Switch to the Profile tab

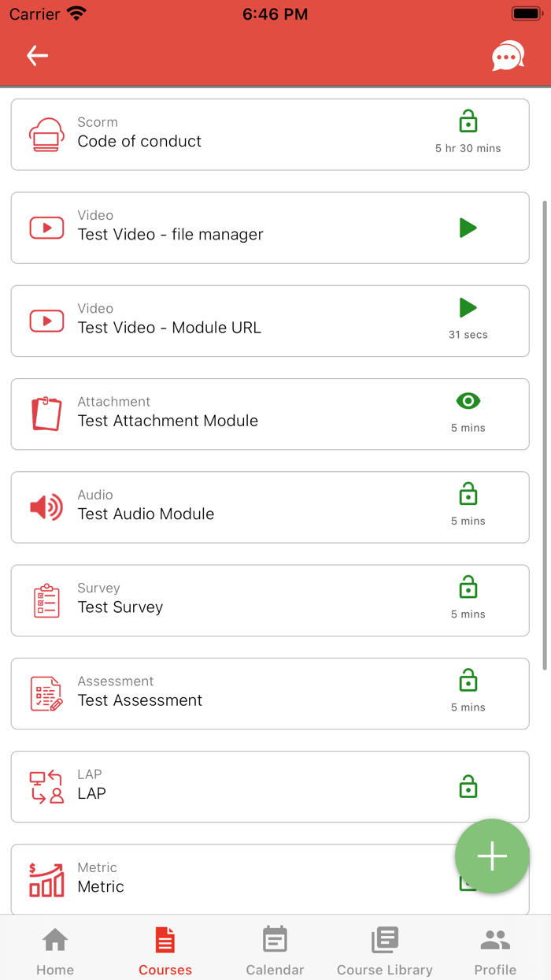pos(495,951)
